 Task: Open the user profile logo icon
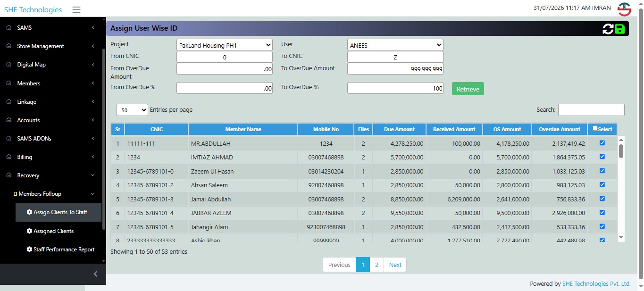pos(624,9)
